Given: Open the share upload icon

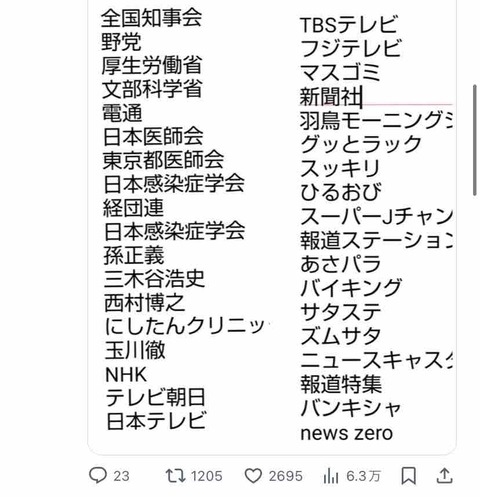Looking at the screenshot, I should coord(444,475).
